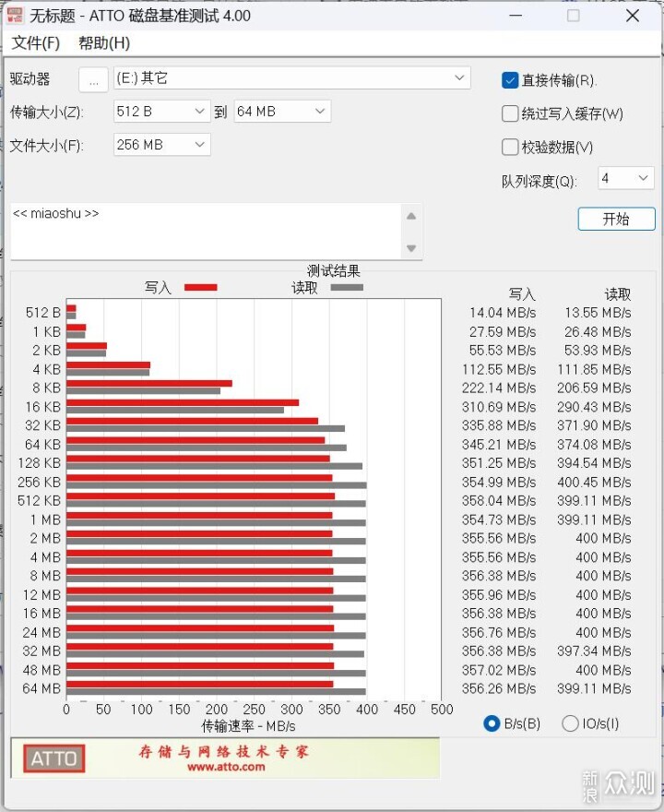The image size is (664, 812).
Task: Close the ATTO window
Action: coord(633,16)
